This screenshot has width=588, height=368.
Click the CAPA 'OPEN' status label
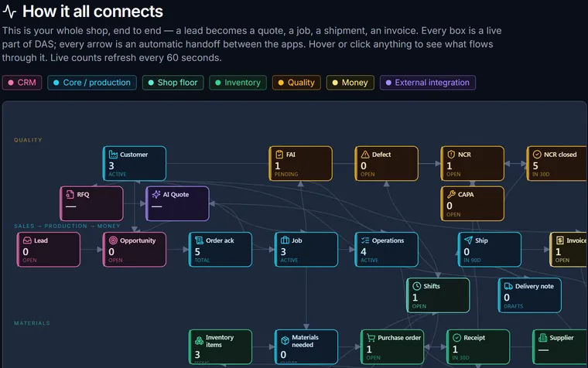pyautogui.click(x=453, y=214)
